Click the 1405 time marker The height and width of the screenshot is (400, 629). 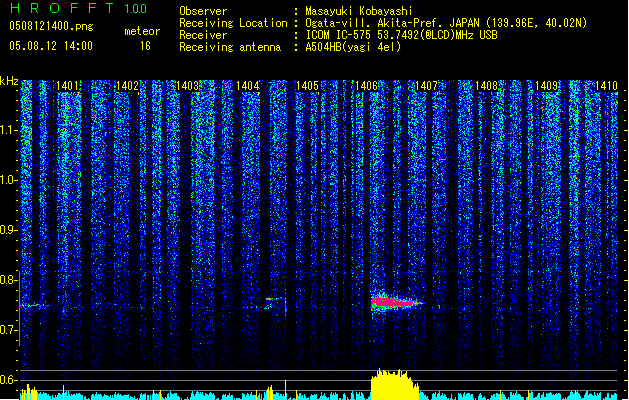point(307,86)
